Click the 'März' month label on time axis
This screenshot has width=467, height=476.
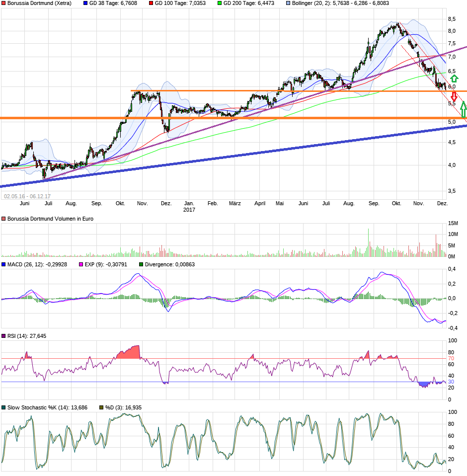point(235,203)
